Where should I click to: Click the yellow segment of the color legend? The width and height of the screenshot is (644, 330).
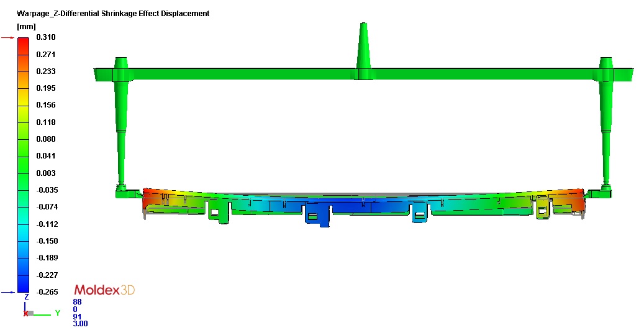click(23, 97)
